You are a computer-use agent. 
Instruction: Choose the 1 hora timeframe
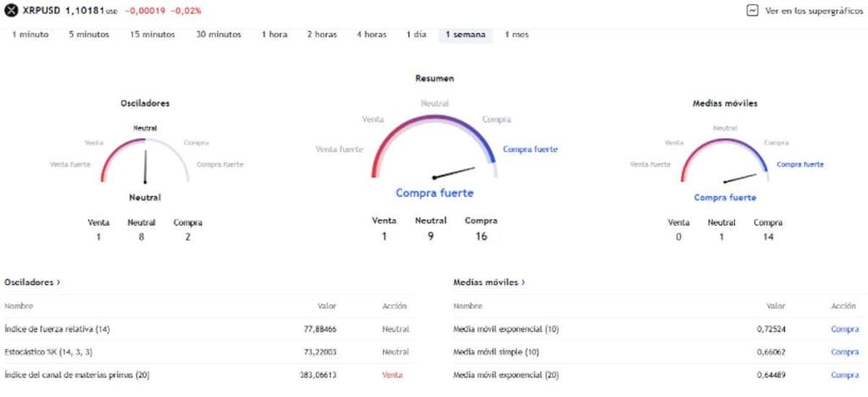tap(275, 34)
